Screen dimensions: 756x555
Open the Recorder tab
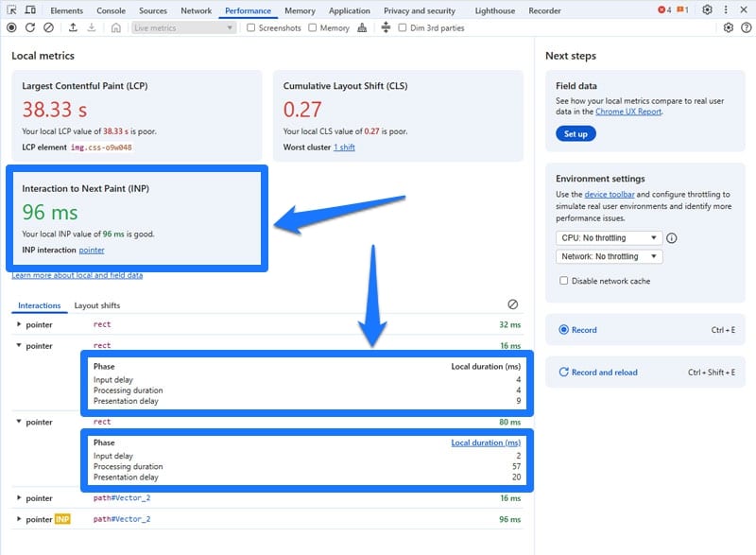click(545, 10)
